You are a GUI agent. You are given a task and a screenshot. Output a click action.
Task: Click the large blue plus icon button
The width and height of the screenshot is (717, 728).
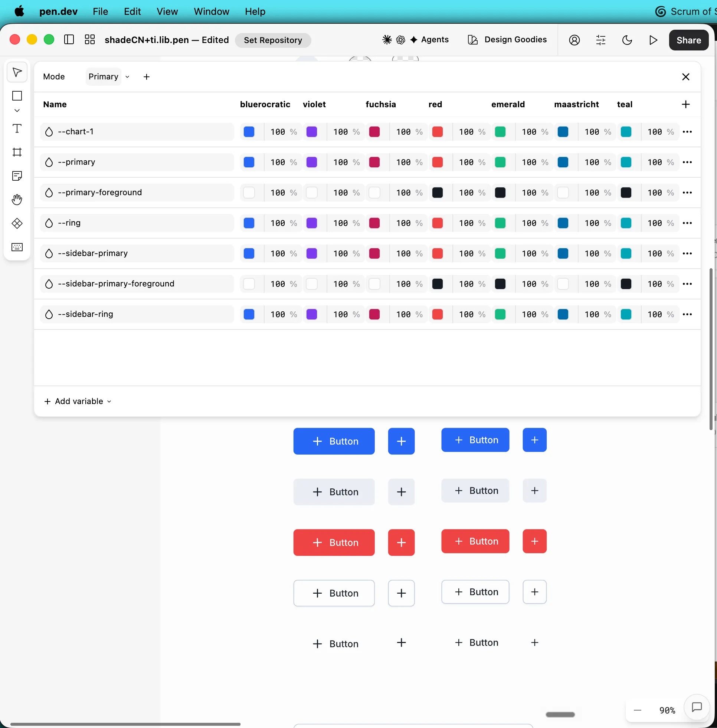[402, 441]
